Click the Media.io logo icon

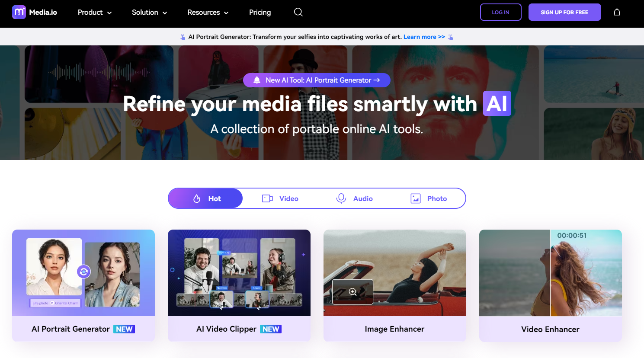click(19, 12)
